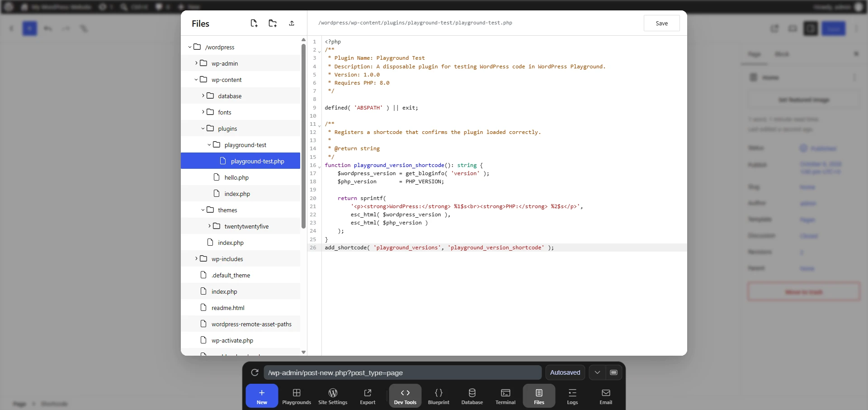Create a new file in Files panel

click(x=254, y=23)
